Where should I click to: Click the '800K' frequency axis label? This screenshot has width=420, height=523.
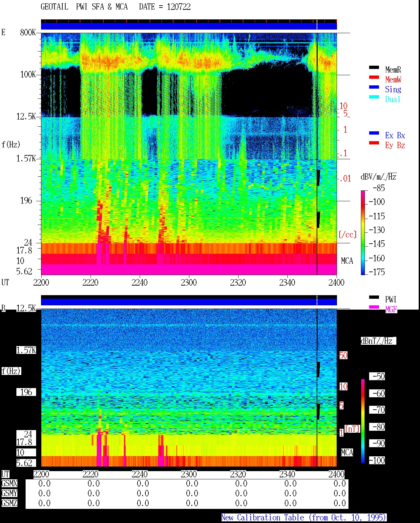click(x=28, y=32)
